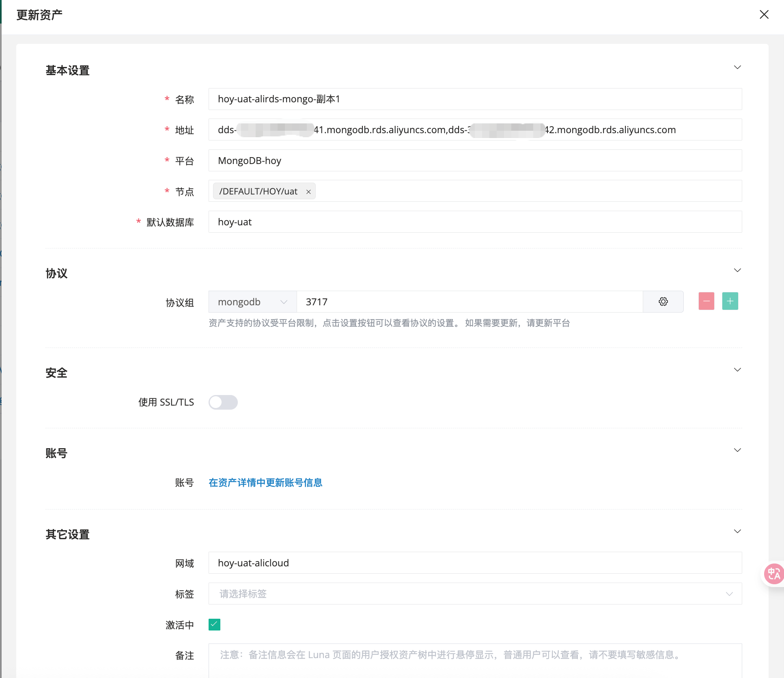Click the floating translate icon on right edge
This screenshot has height=678, width=784.
pos(773,574)
